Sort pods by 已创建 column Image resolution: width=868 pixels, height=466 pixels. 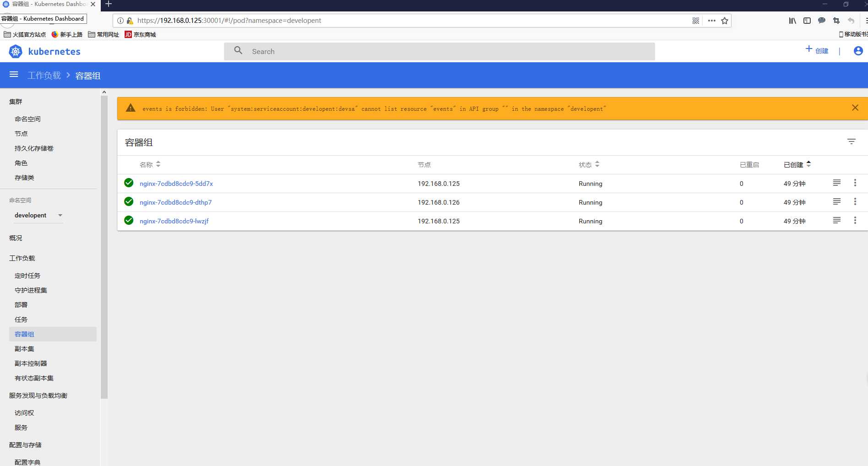pyautogui.click(x=797, y=164)
